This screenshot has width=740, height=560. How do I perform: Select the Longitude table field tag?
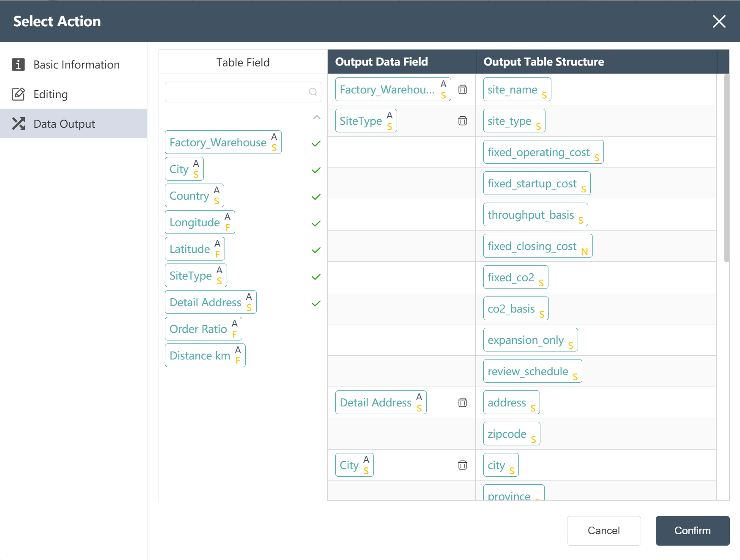click(x=200, y=222)
